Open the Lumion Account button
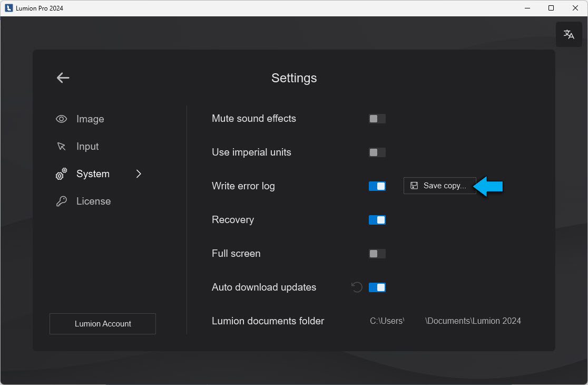 pos(103,324)
